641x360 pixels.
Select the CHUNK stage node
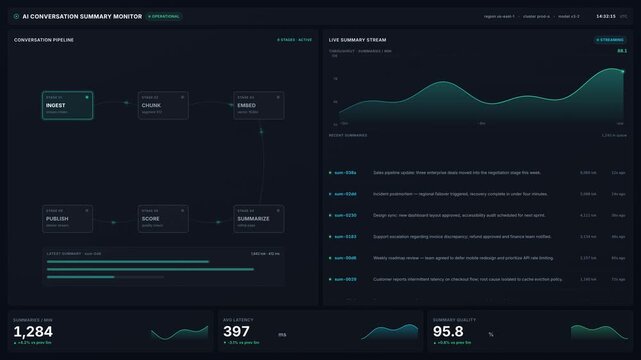tap(163, 105)
